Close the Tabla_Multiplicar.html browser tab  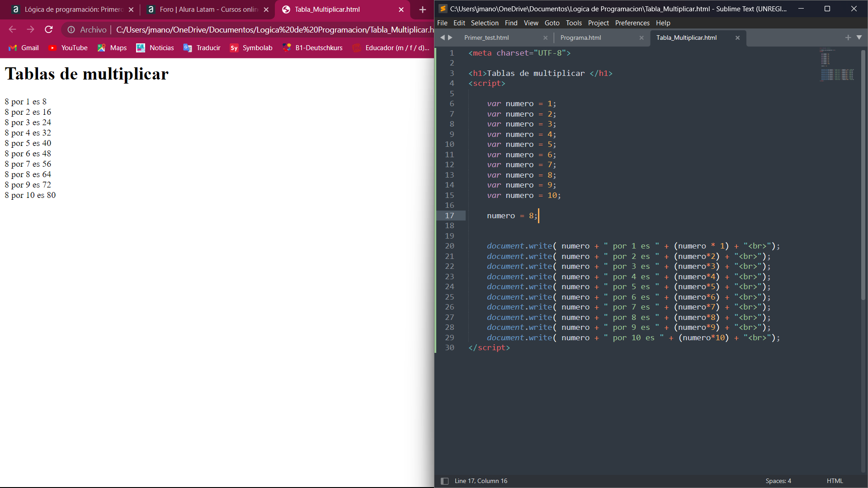point(401,9)
